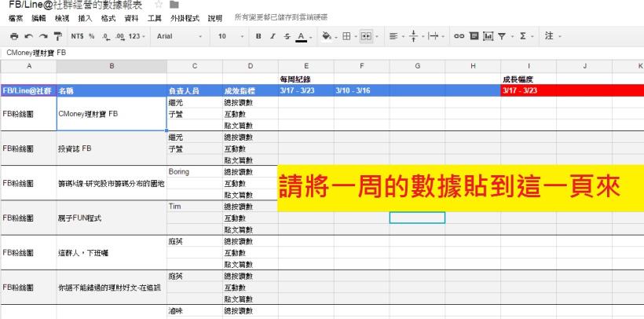Redo the last action
Screen dimensions: 644x319
point(43,36)
